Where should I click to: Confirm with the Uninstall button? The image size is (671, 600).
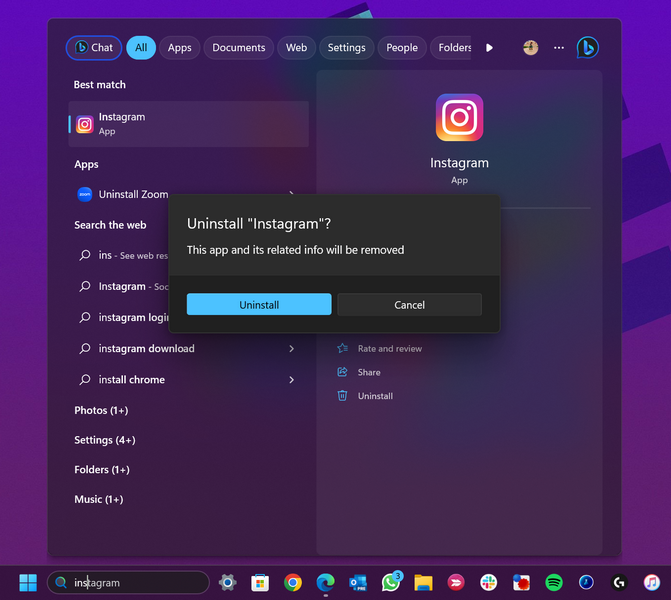pos(259,305)
